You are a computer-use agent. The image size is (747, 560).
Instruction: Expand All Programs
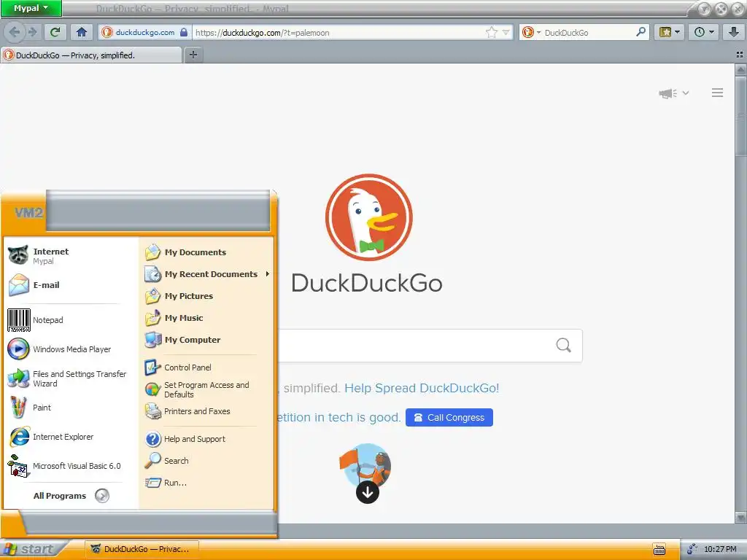pyautogui.click(x=71, y=496)
